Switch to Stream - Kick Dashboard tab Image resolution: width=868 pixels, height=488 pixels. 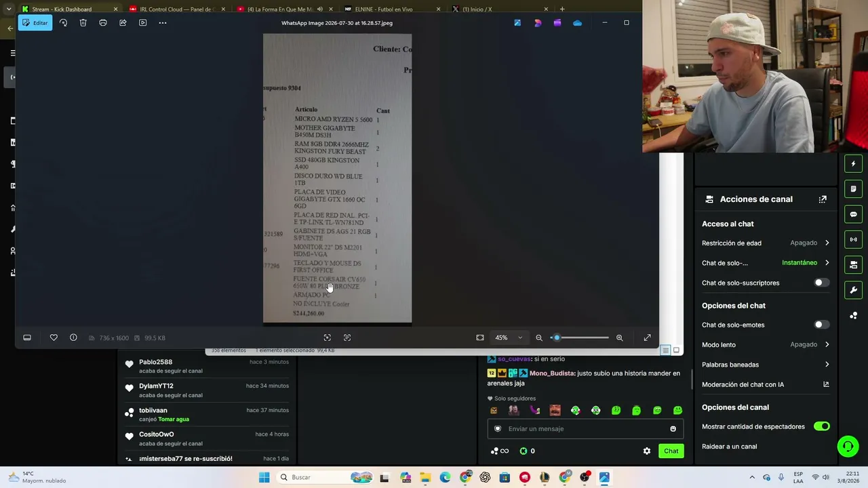[x=69, y=9]
